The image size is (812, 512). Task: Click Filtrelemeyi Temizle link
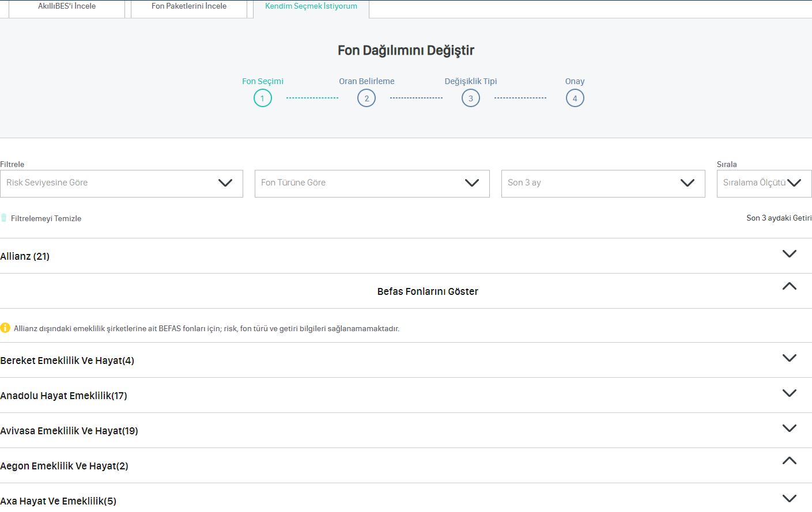point(46,218)
